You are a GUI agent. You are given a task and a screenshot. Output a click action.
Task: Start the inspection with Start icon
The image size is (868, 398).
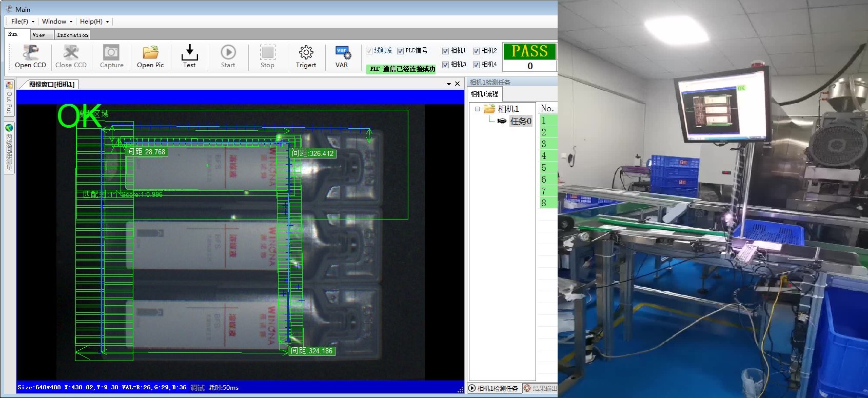point(228,53)
